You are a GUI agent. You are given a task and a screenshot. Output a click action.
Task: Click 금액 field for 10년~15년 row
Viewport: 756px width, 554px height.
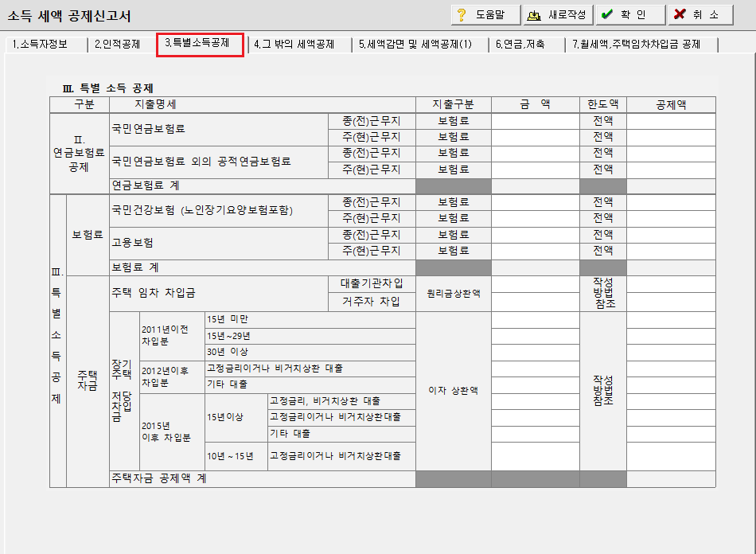536,457
